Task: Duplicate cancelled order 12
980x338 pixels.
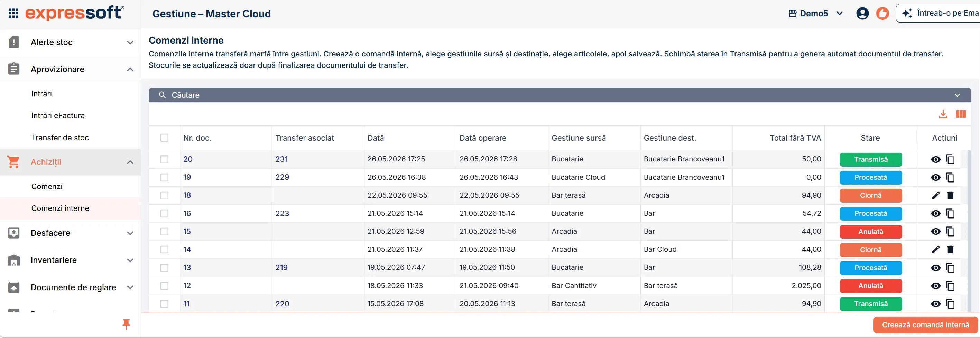Action: 950,286
